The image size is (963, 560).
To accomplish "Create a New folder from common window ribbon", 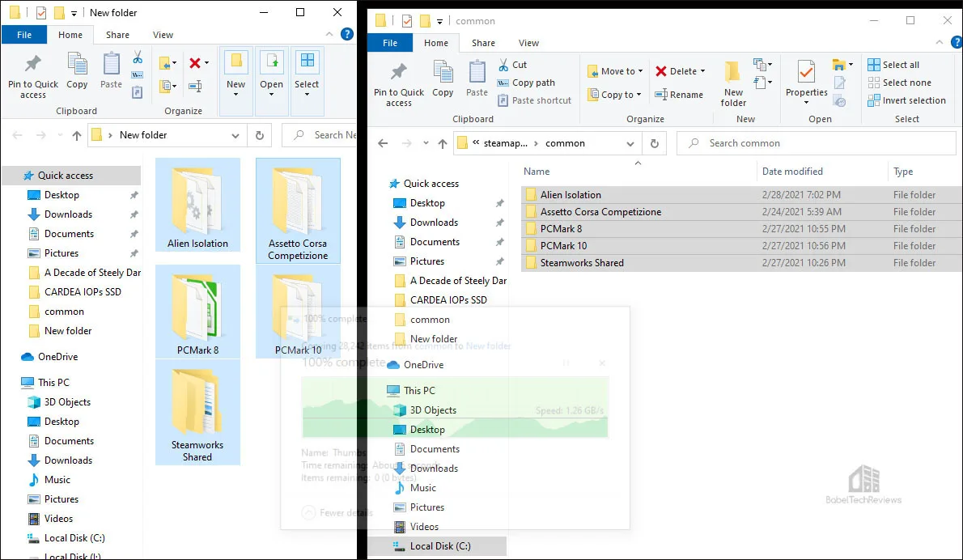I will point(733,85).
